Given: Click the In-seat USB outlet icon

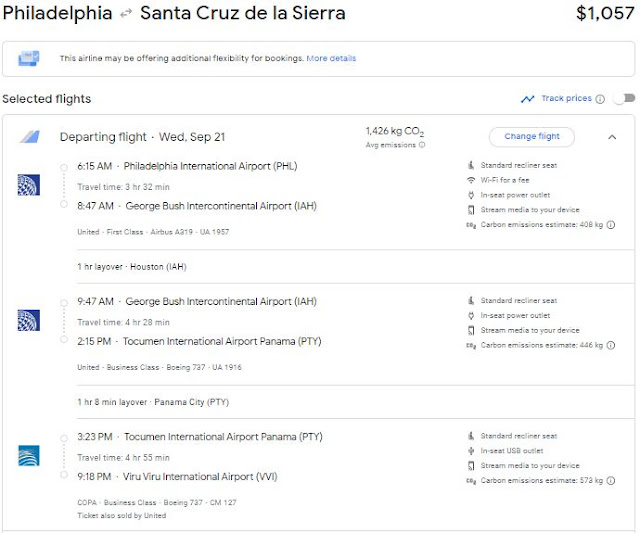Looking at the screenshot, I should pos(471,451).
